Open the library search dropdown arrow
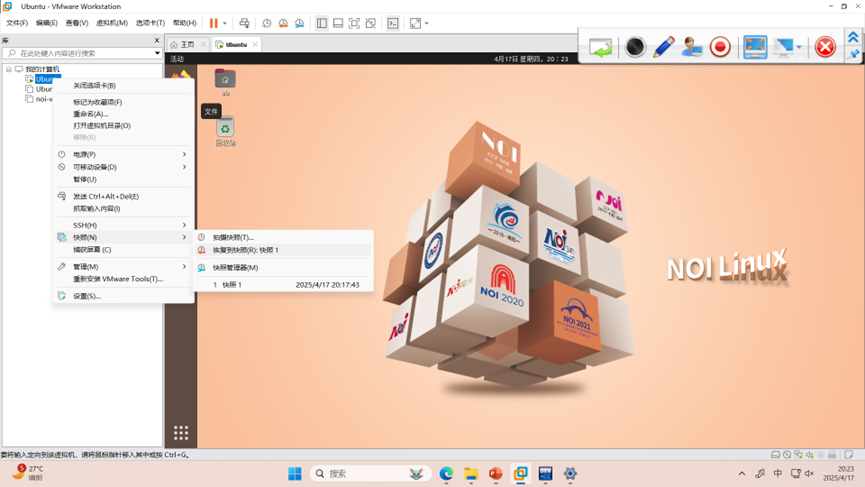Image resolution: width=865 pixels, height=487 pixels. point(157,53)
